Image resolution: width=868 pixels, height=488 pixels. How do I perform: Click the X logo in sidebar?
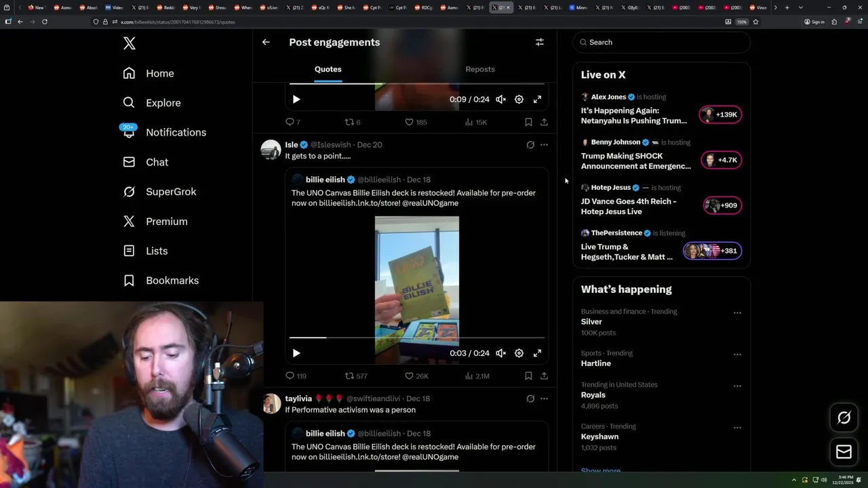click(130, 43)
